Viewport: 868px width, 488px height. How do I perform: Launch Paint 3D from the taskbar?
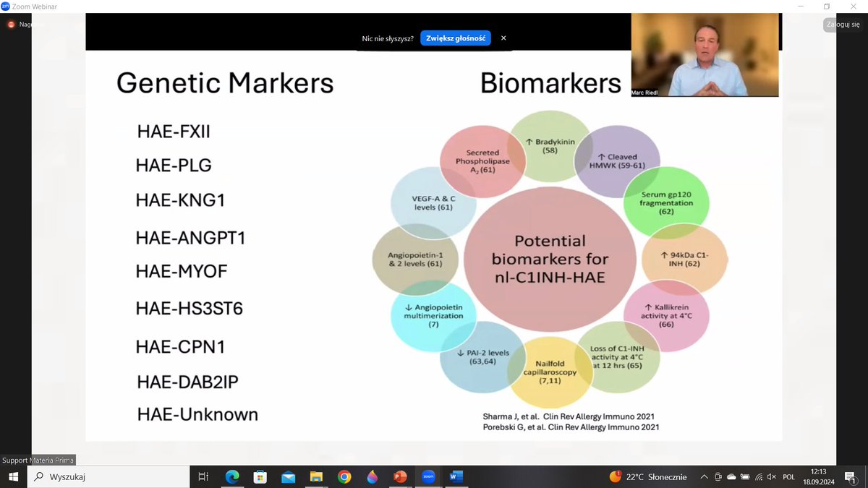[x=373, y=476]
